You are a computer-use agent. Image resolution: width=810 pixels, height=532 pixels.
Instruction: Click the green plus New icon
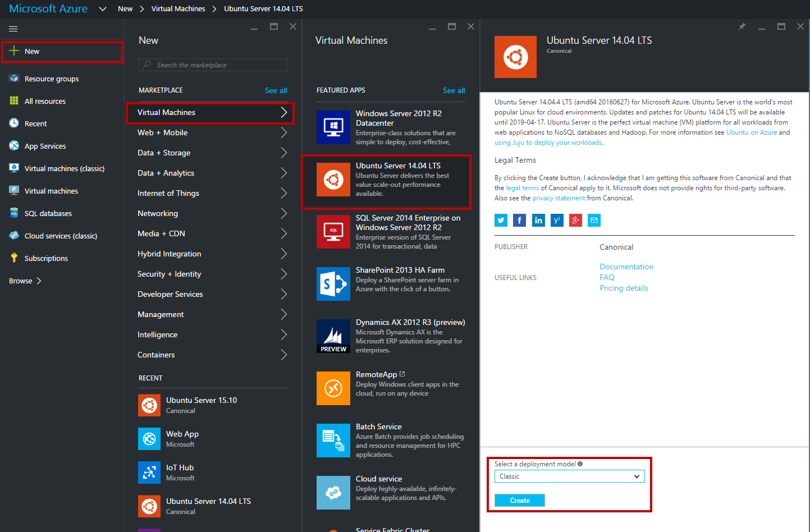(x=14, y=51)
